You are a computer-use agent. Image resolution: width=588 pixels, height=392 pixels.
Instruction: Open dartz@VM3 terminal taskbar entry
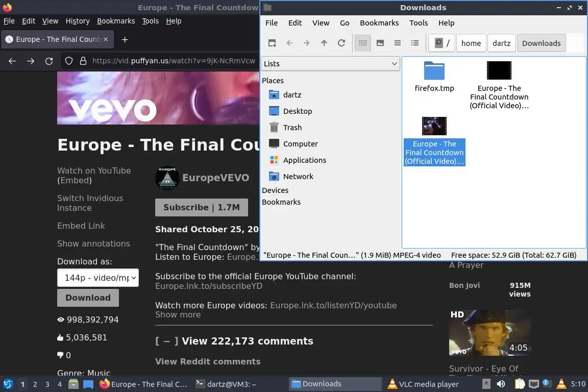click(226, 384)
